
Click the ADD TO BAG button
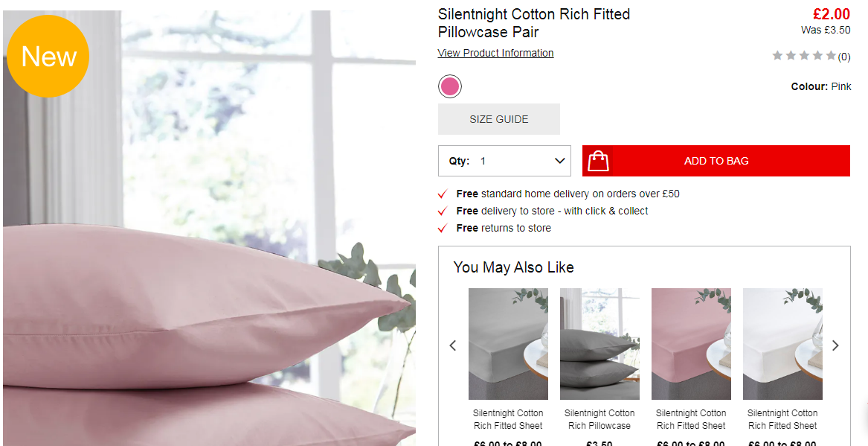pos(716,162)
